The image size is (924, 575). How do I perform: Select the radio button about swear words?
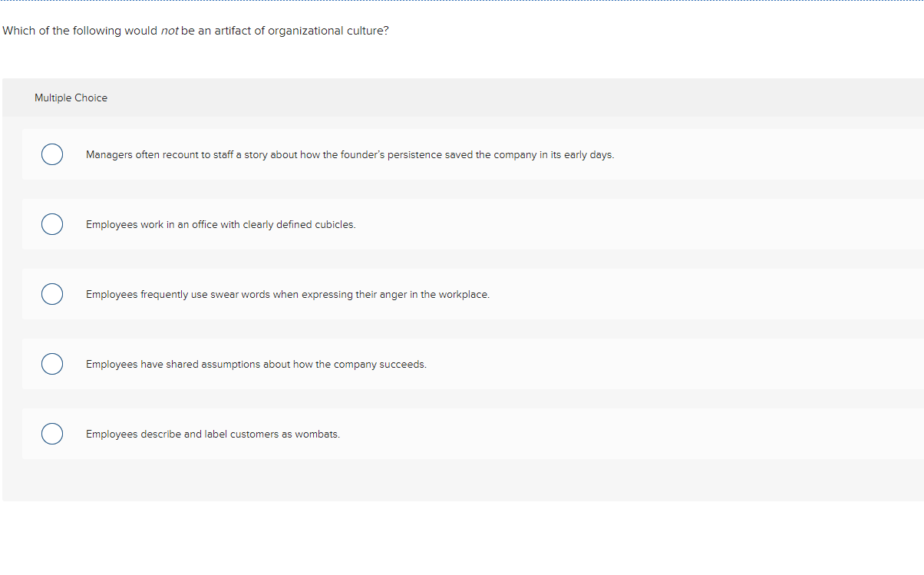pyautogui.click(x=51, y=294)
